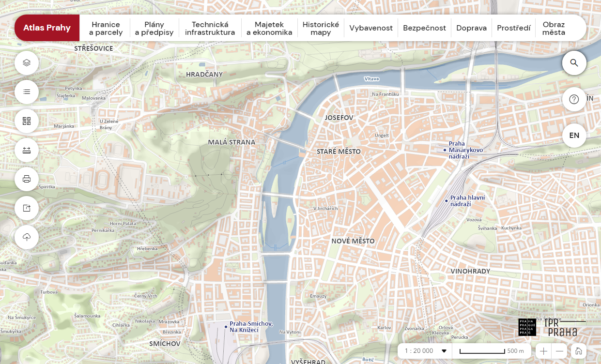Click the share map icon
601x364 pixels.
click(27, 208)
